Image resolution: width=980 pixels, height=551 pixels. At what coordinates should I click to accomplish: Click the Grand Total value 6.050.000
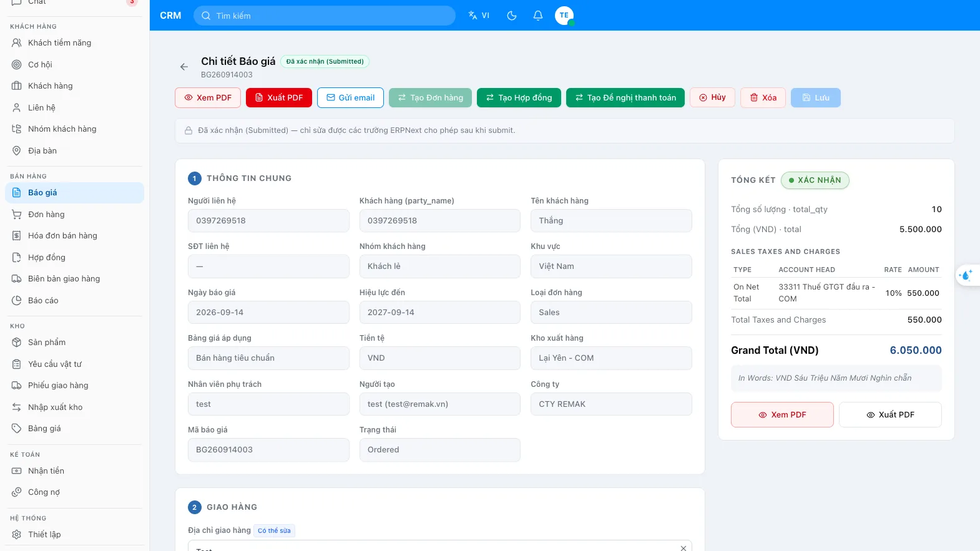[x=916, y=351]
